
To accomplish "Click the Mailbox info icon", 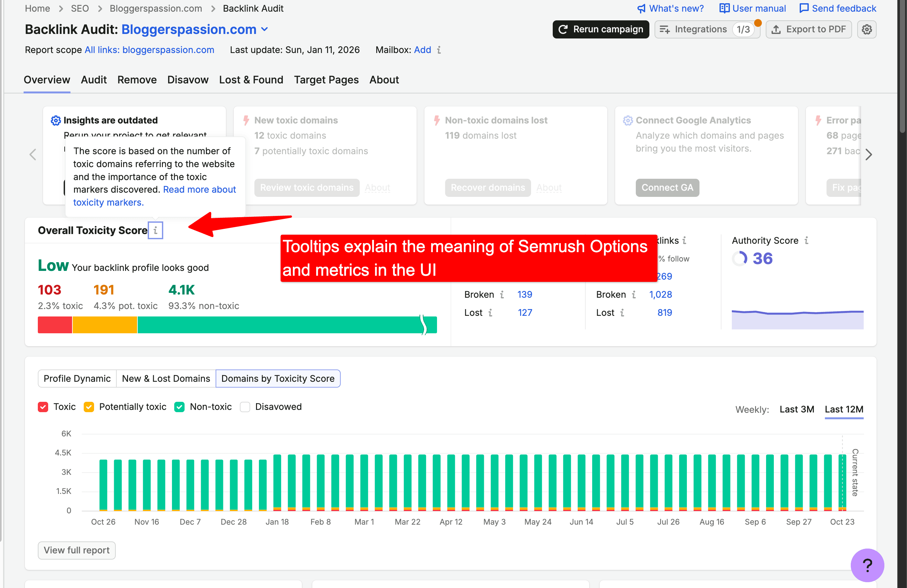I will (439, 50).
